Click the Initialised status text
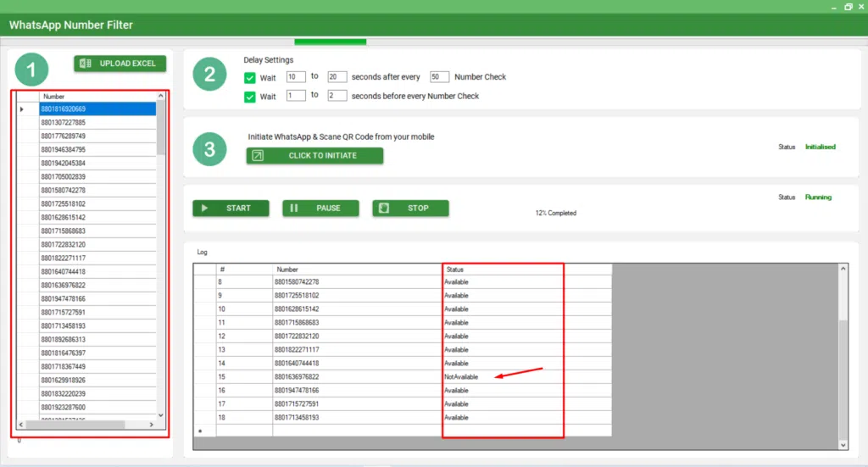 point(821,147)
